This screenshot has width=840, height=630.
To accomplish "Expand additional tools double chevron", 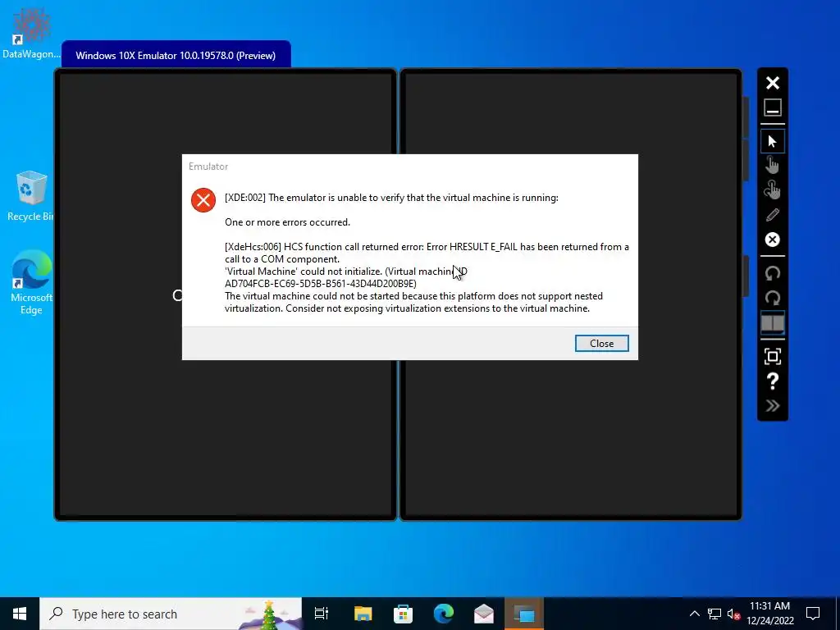I will click(x=772, y=405).
